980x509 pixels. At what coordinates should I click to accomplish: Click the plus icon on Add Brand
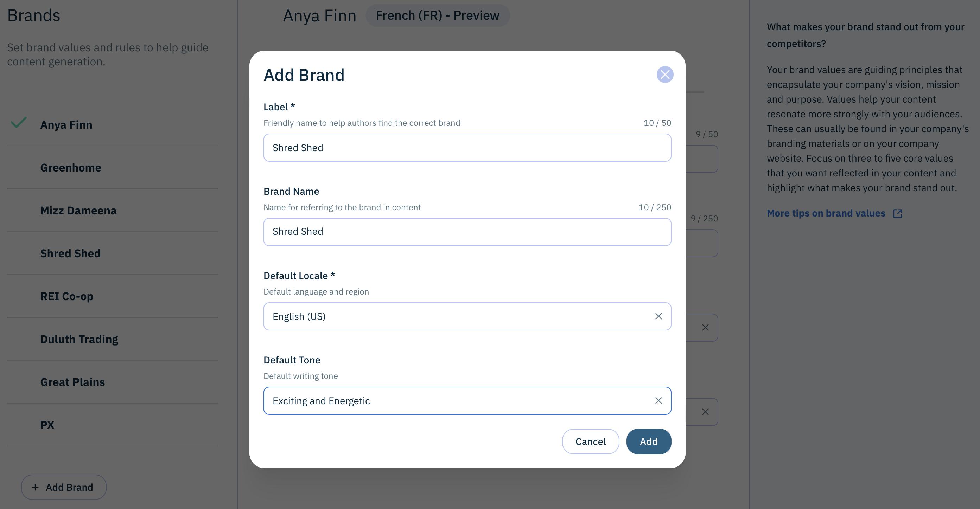pyautogui.click(x=35, y=487)
